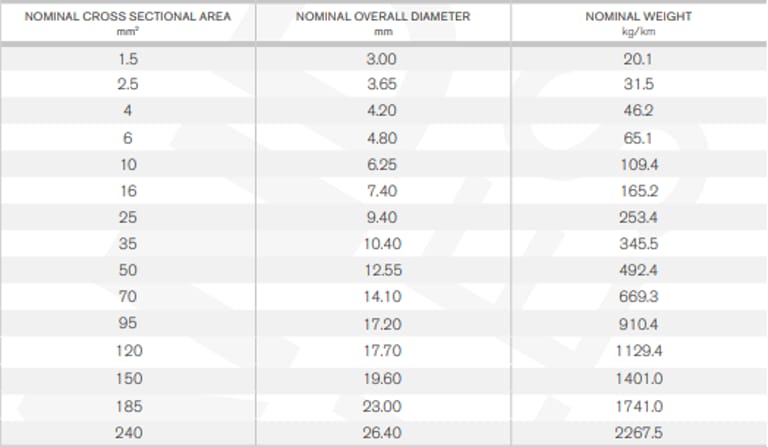Select the 1.5 cross sectional area cell

128,58
